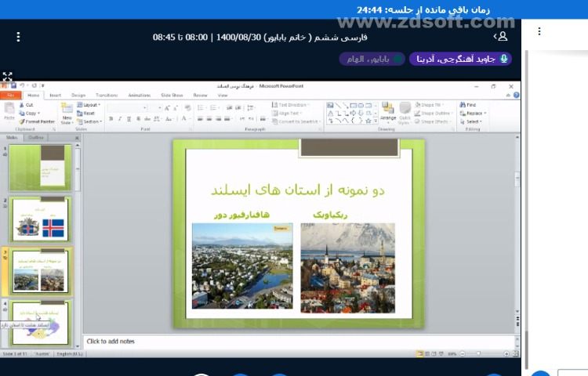Expand shapes gallery More arrow
588x376 pixels.
[376, 121]
